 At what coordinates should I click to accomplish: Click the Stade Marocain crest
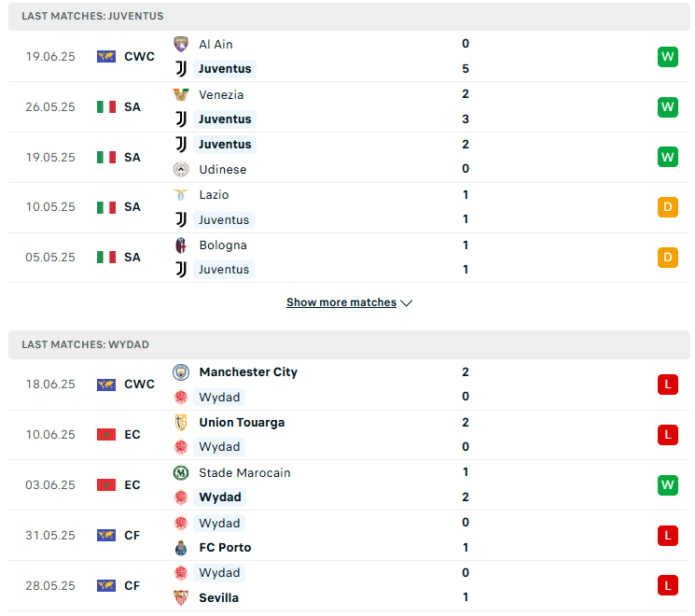pos(180,473)
